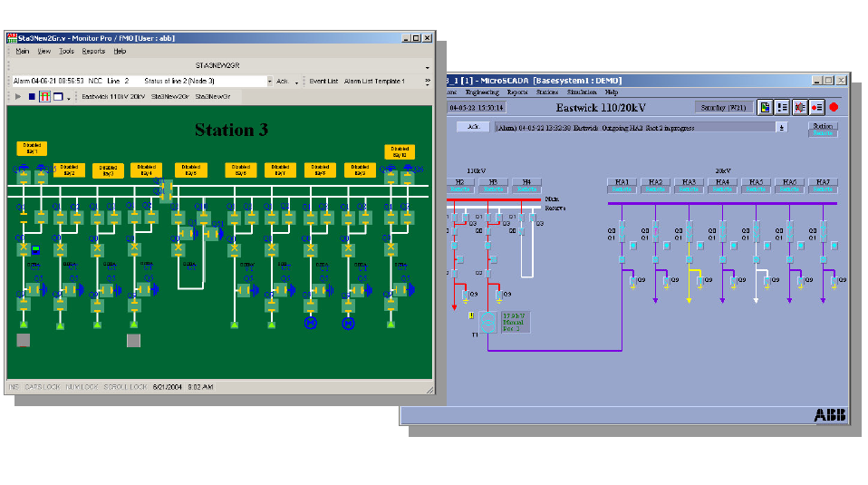Image resolution: width=868 pixels, height=485 pixels.
Task: Click the Ack. button in Monitor Pro
Action: (283, 81)
